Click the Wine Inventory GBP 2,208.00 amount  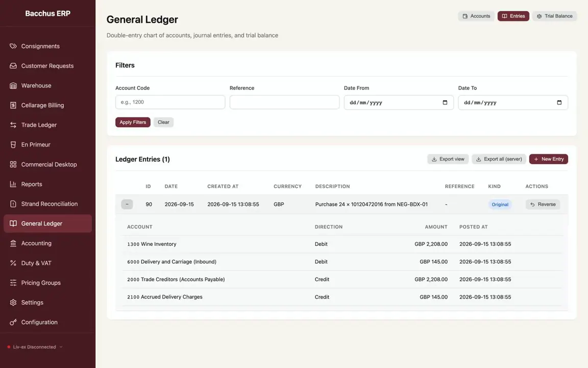click(431, 244)
